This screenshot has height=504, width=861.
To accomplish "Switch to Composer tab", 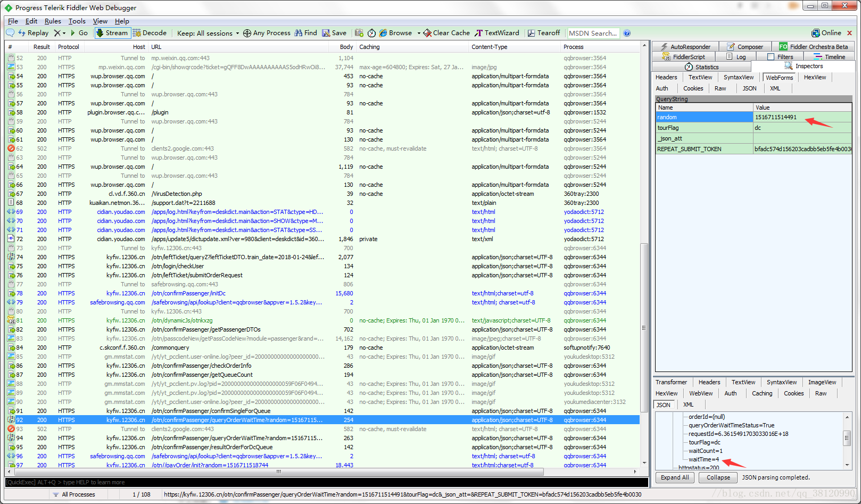I will click(x=745, y=47).
